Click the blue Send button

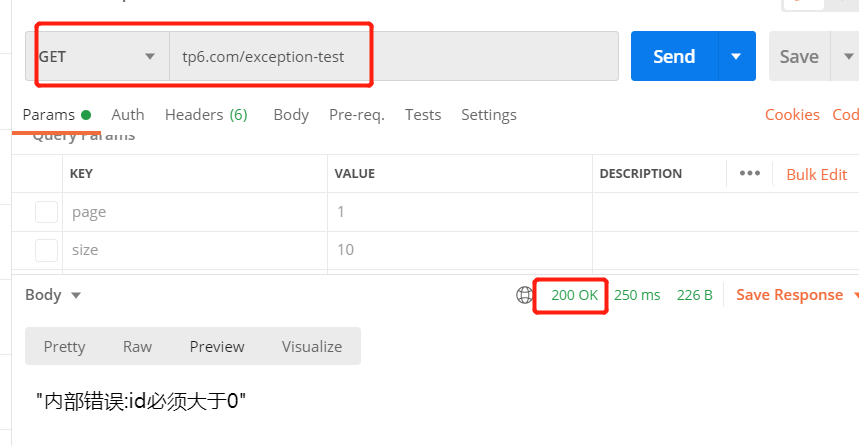tap(674, 56)
